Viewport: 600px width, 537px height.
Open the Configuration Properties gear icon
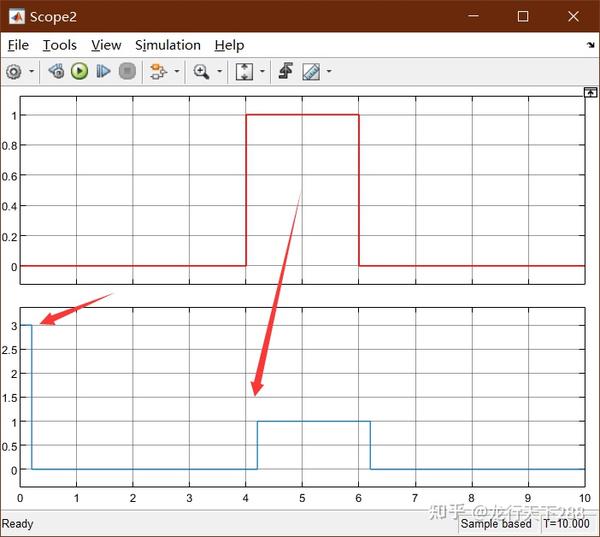[x=14, y=72]
